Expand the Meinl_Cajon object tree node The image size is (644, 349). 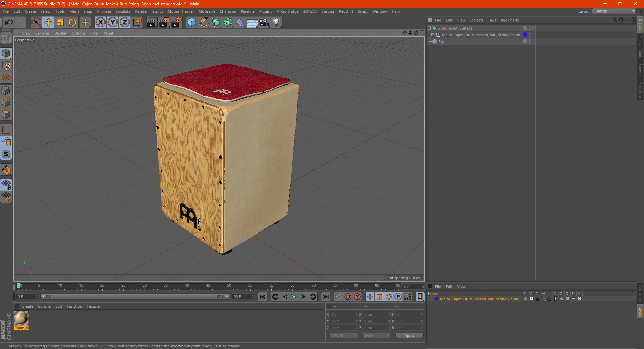click(433, 35)
